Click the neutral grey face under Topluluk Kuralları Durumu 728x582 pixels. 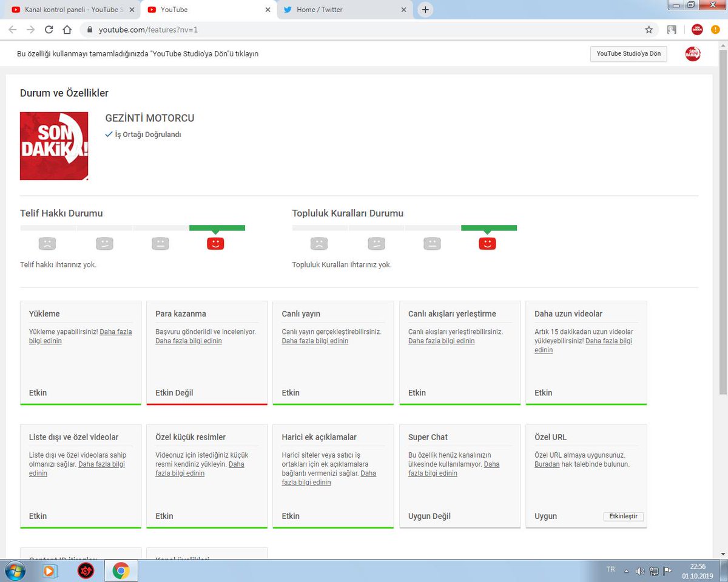[432, 244]
